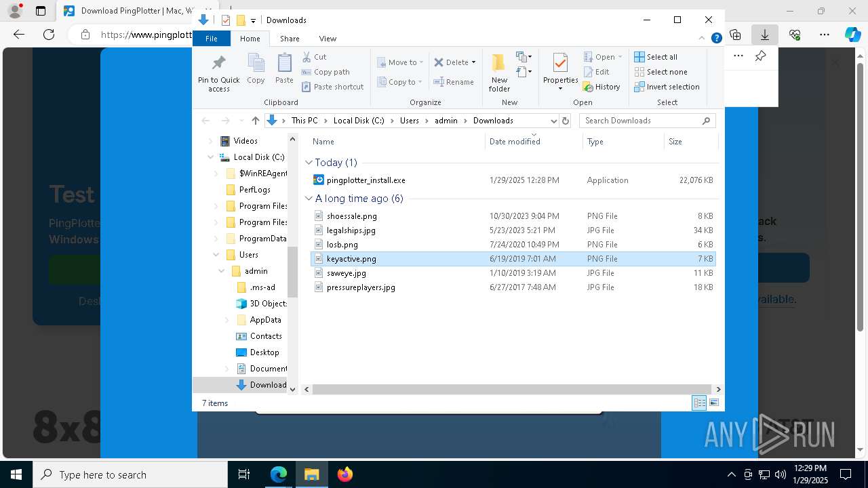Switch to large icons view
This screenshot has height=488, width=868.
714,403
